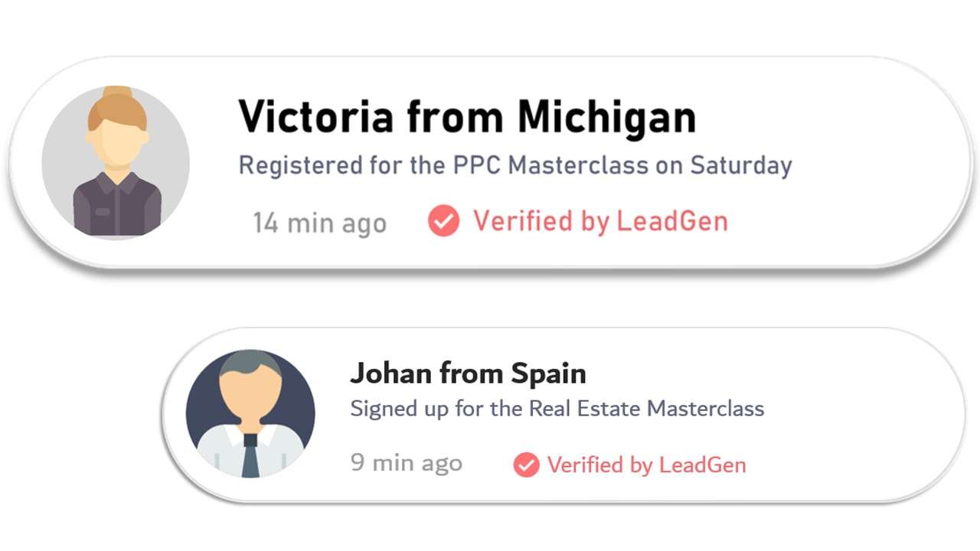The height and width of the screenshot is (551, 980).
Task: Click the 9 min ago timestamp
Action: 407,462
